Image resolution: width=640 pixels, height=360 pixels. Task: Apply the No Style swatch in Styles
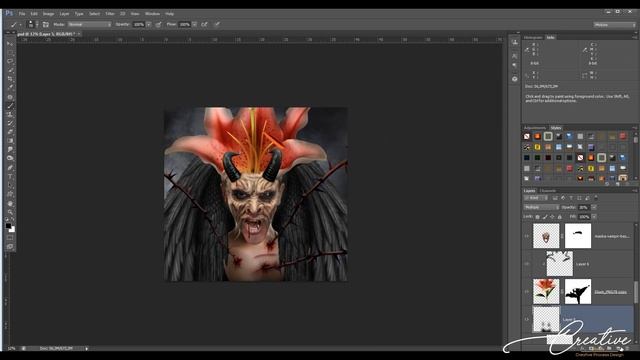[527, 136]
